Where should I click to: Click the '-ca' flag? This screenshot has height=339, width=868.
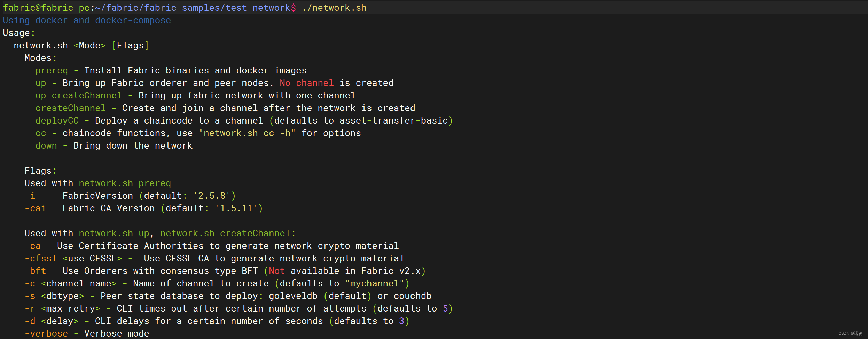point(32,246)
